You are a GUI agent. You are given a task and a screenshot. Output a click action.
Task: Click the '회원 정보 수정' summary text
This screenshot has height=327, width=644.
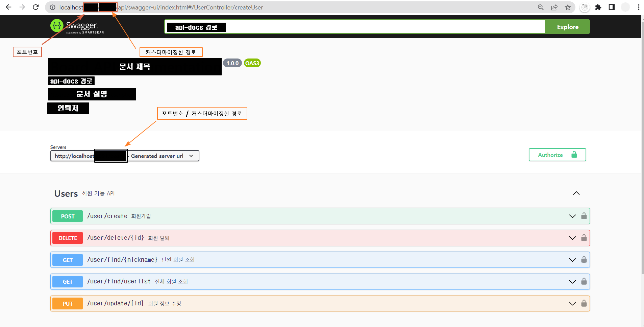165,304
